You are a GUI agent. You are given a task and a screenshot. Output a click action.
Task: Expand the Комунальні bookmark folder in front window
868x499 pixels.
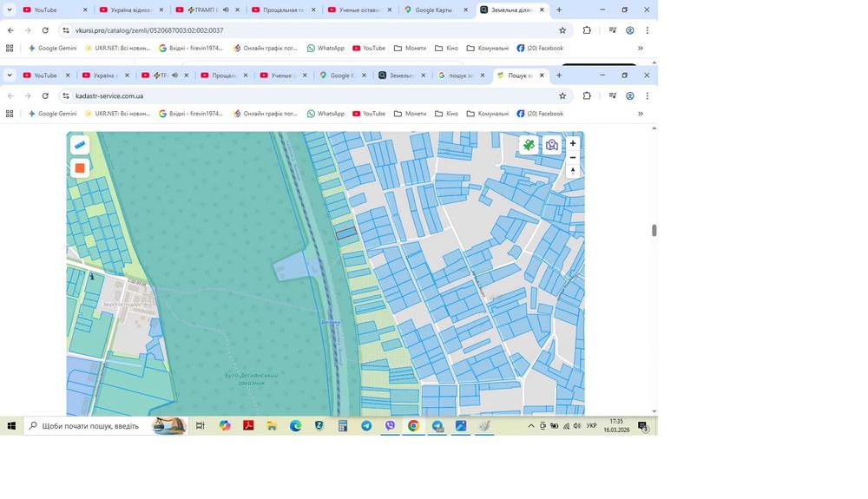pos(488,114)
